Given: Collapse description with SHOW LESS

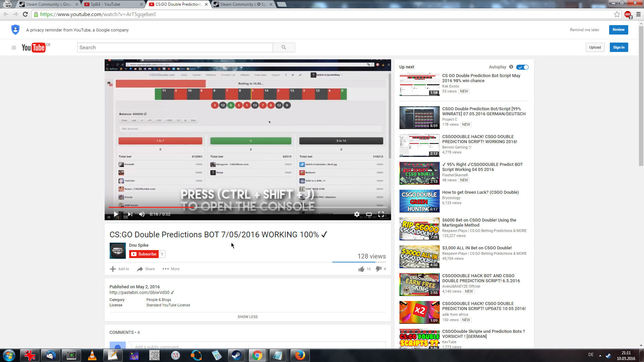Looking at the screenshot, I should pyautogui.click(x=248, y=317).
